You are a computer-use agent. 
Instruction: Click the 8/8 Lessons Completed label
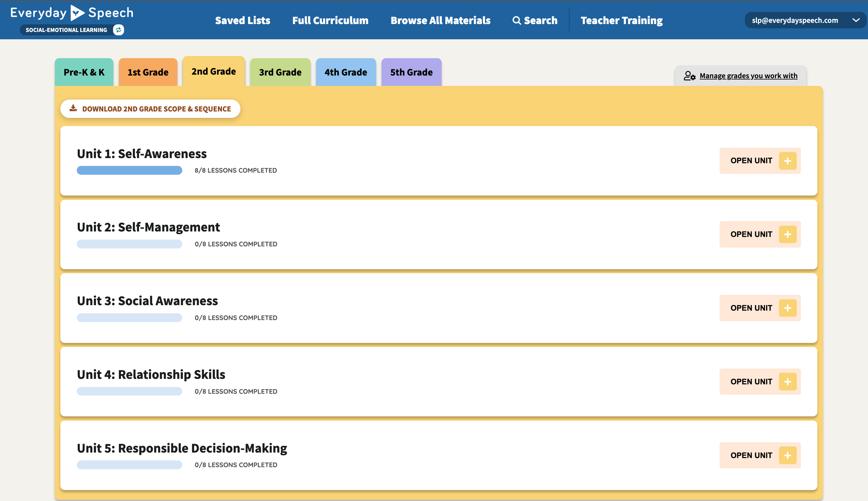pos(236,170)
